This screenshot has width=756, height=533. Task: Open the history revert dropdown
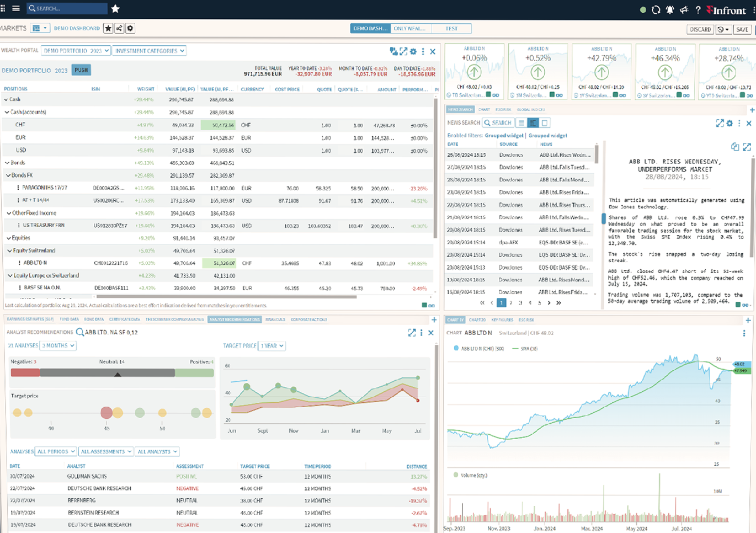click(723, 29)
